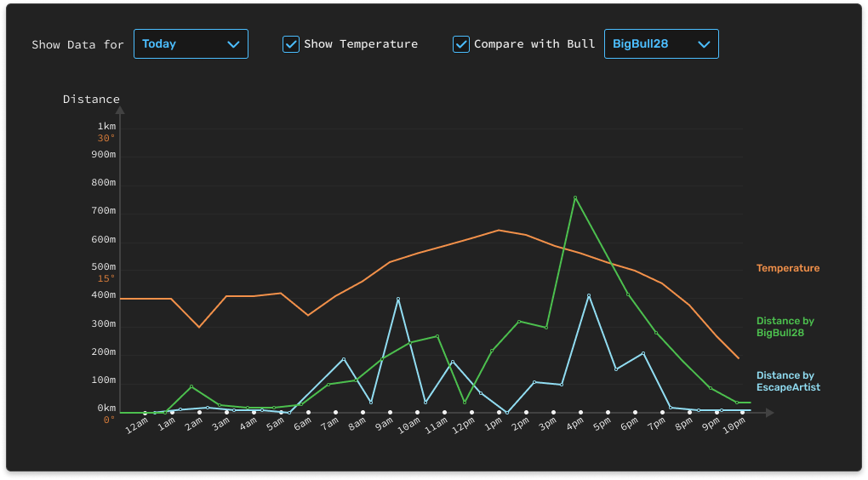This screenshot has height=480, width=868.
Task: Uncheck the Compare with Bull checkbox
Action: click(460, 44)
